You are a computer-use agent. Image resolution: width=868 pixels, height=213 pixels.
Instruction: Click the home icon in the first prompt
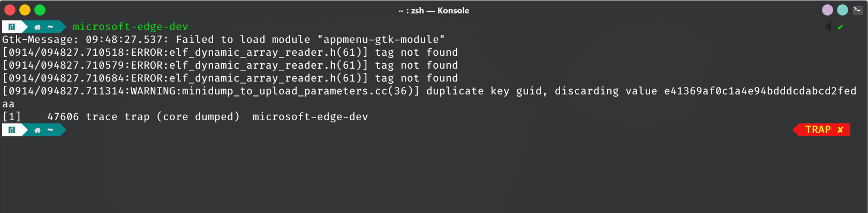tap(37, 27)
